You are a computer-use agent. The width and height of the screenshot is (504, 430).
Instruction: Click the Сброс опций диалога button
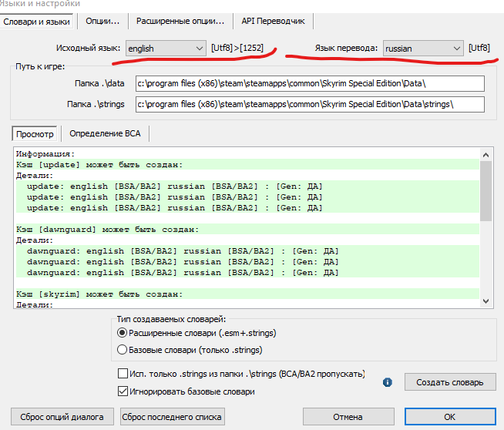(x=62, y=417)
